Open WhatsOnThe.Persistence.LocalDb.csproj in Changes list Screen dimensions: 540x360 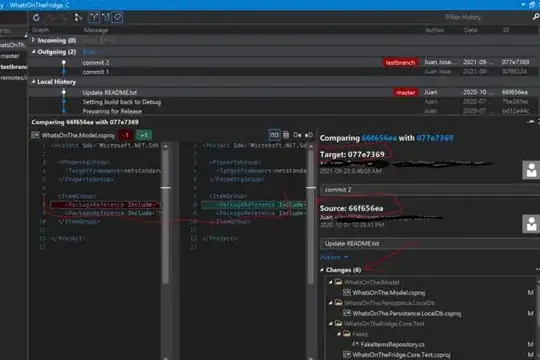406,313
